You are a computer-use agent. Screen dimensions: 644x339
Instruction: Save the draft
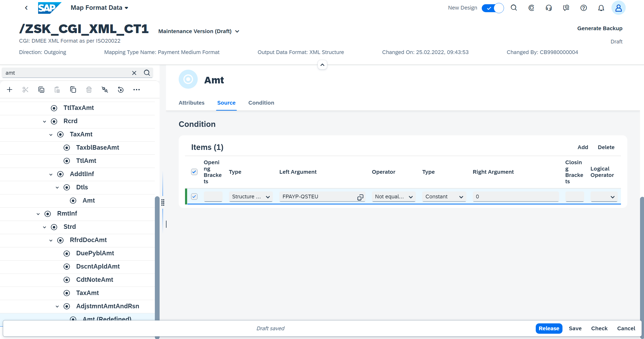pos(575,328)
